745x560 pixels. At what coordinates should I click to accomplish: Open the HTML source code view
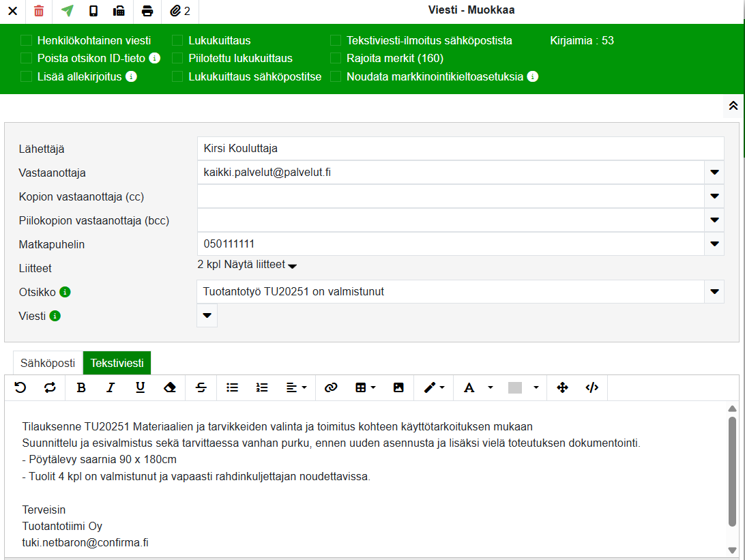tap(591, 387)
